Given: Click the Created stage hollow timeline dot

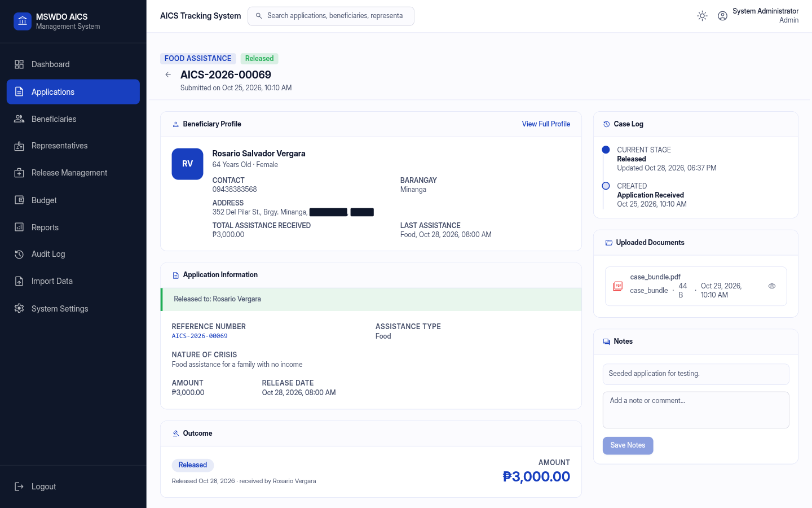Looking at the screenshot, I should tap(606, 186).
